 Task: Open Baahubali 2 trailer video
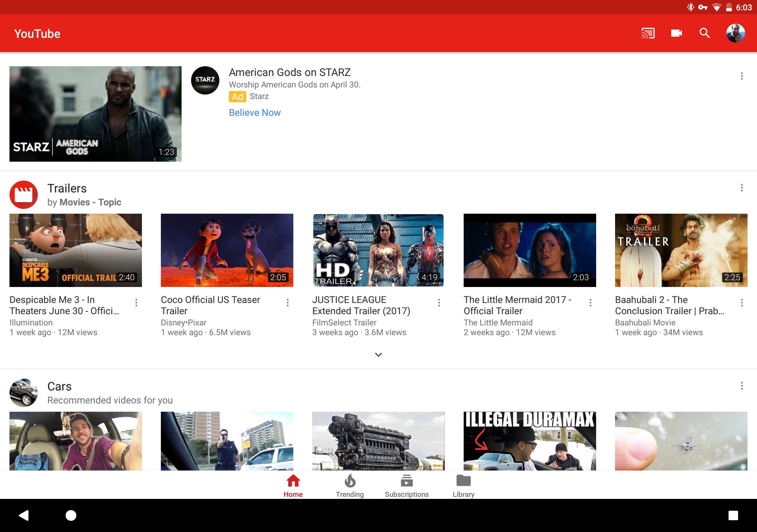[x=681, y=249]
